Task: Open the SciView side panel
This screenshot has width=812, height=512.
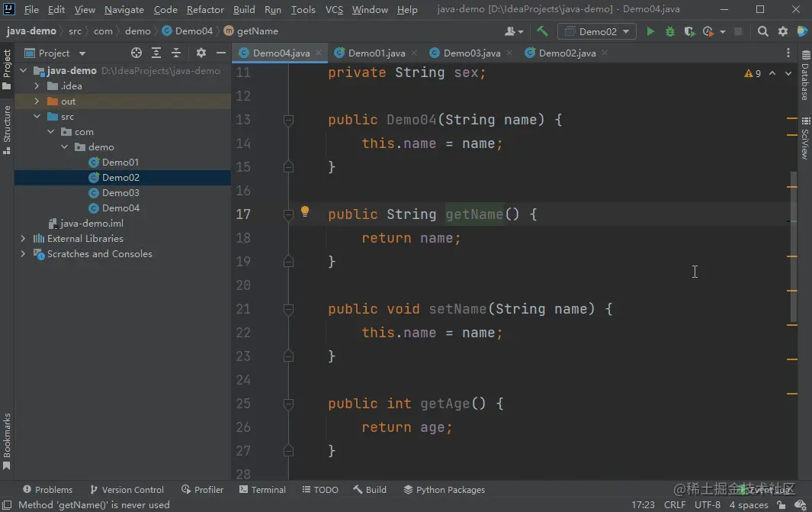Action: point(805,138)
